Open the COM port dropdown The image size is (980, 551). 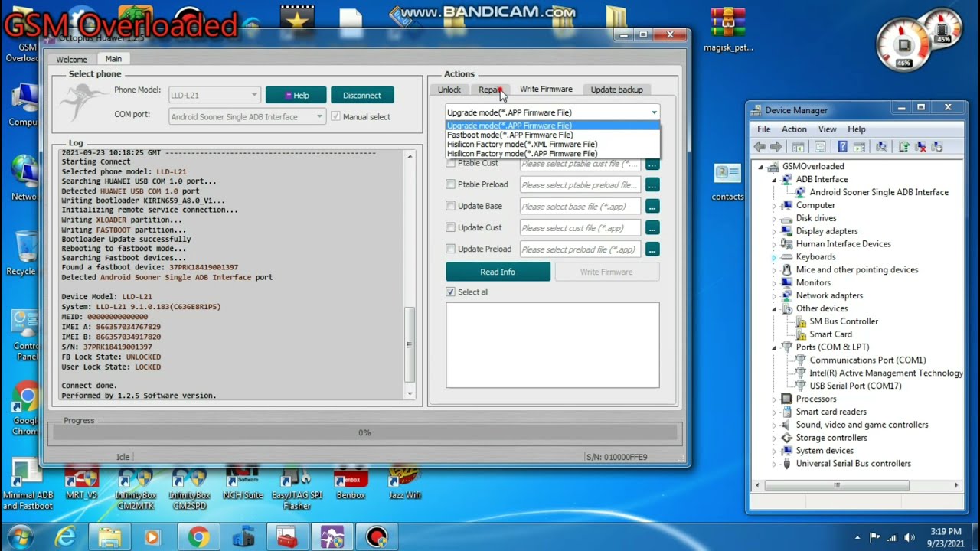247,116
